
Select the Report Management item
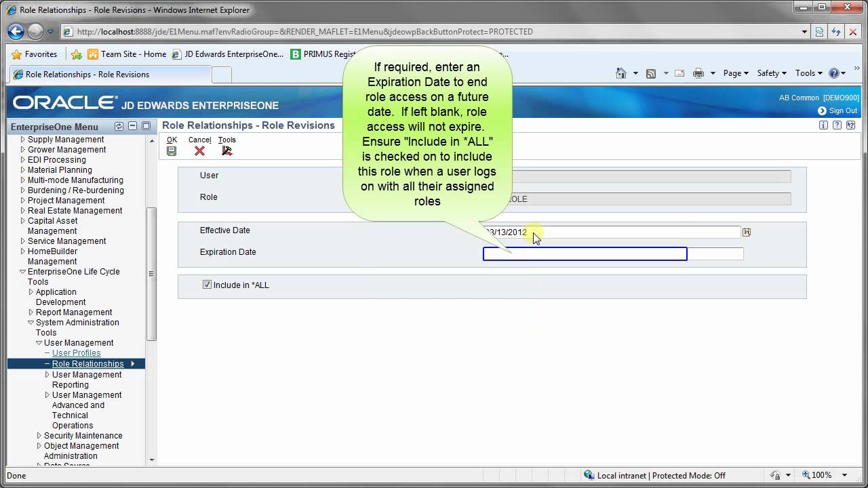74,312
